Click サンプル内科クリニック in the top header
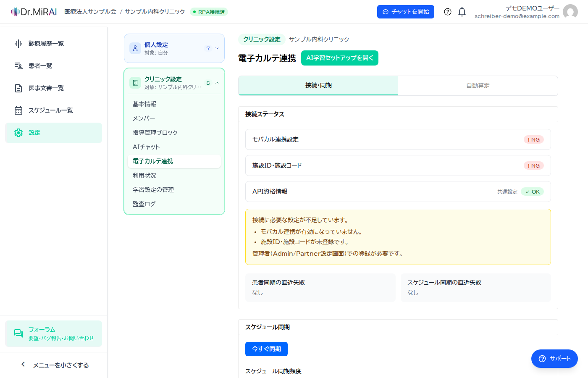The height and width of the screenshot is (378, 588). [155, 12]
